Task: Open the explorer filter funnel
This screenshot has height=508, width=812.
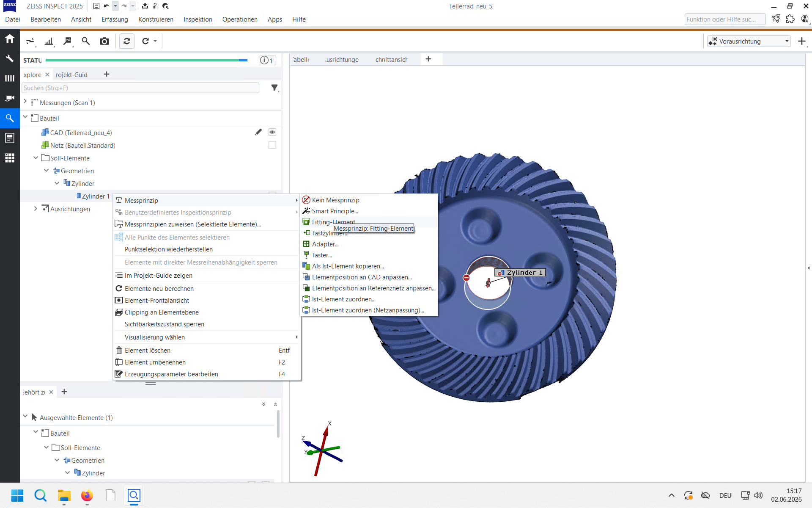Action: click(274, 88)
